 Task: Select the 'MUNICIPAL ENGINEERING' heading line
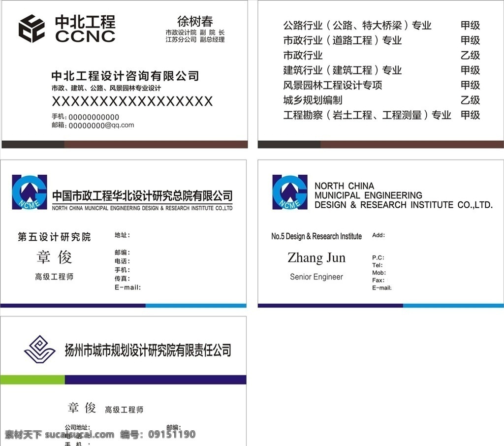[368, 195]
